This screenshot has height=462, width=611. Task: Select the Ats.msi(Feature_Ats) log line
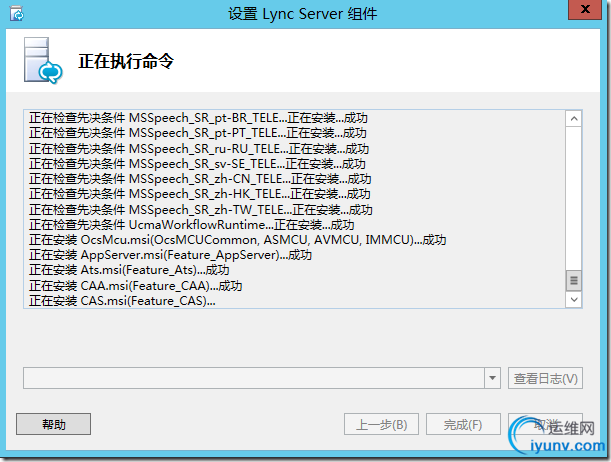pyautogui.click(x=129, y=270)
